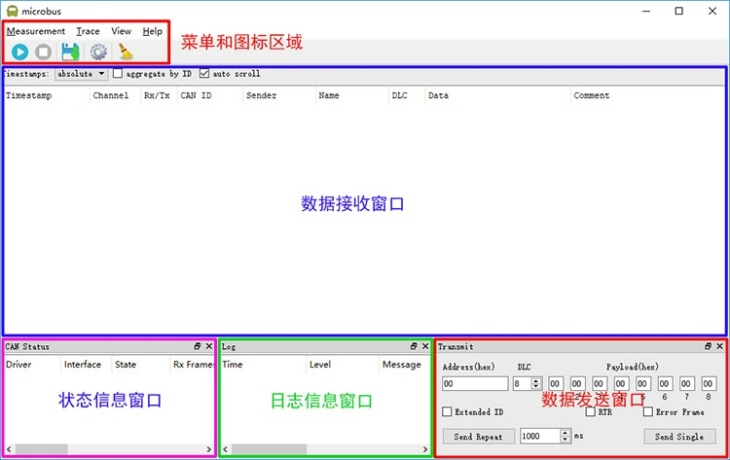The image size is (730, 460).
Task: Open the Trace menu
Action: pos(88,31)
